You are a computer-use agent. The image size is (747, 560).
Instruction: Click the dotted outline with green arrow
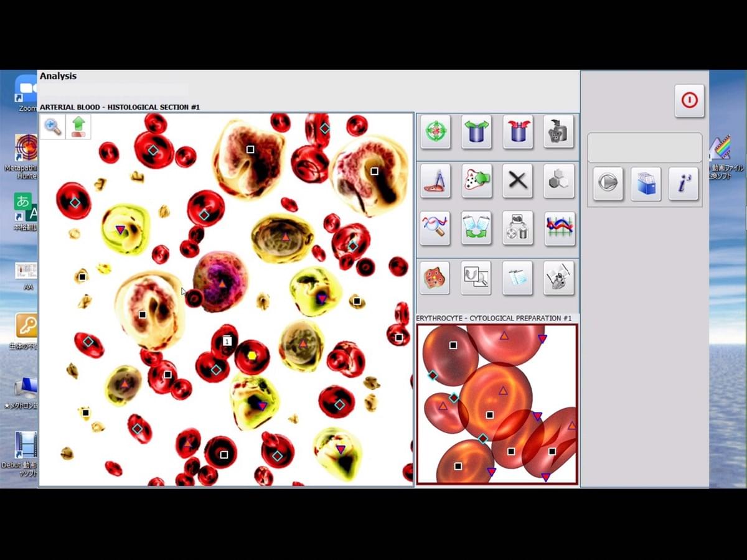pyautogui.click(x=476, y=181)
